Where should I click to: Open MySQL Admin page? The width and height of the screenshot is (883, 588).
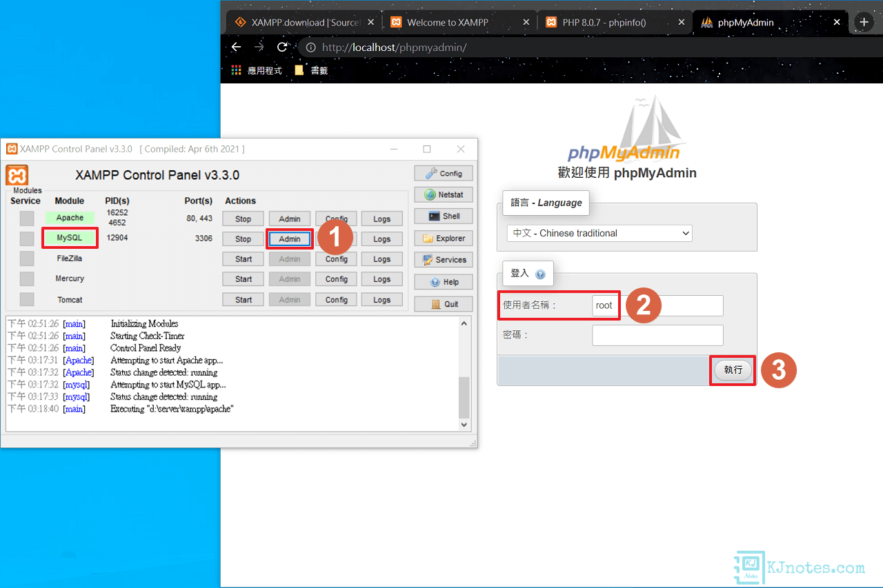point(290,239)
